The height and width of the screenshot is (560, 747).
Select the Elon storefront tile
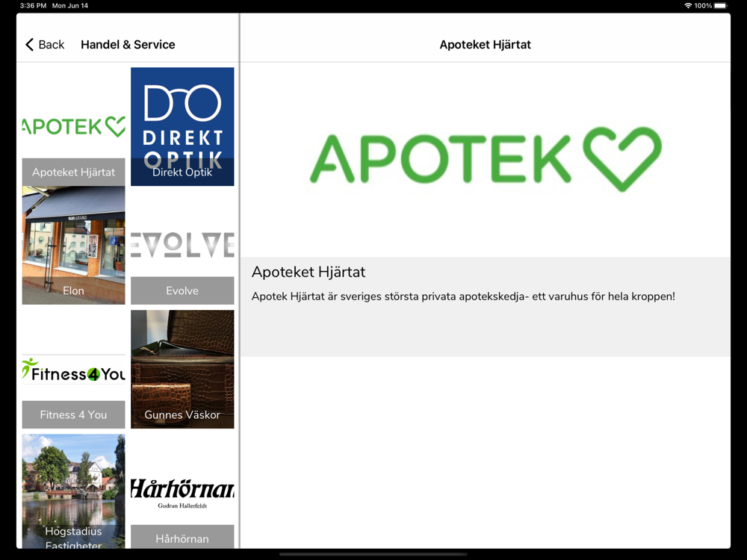click(x=73, y=245)
